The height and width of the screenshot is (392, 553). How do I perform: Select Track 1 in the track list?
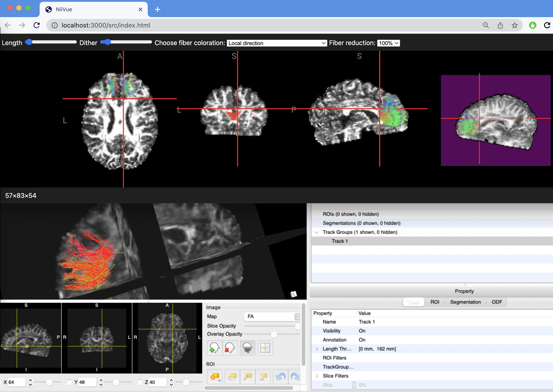(340, 241)
